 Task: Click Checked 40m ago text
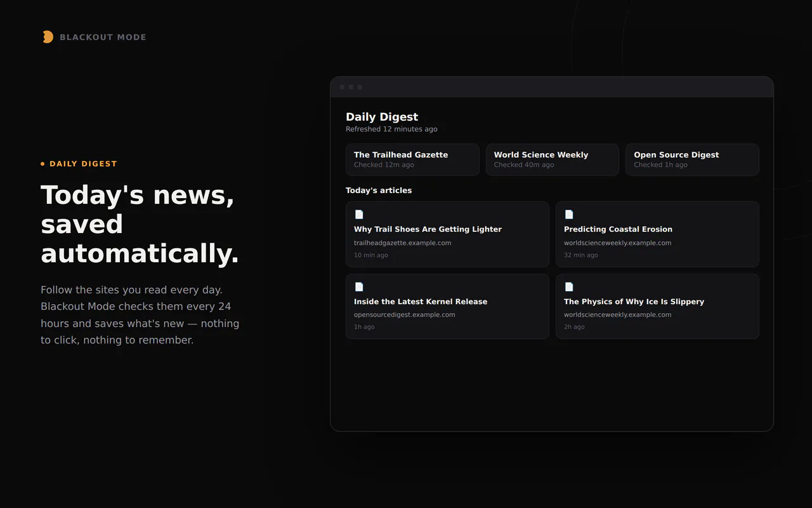tap(524, 165)
